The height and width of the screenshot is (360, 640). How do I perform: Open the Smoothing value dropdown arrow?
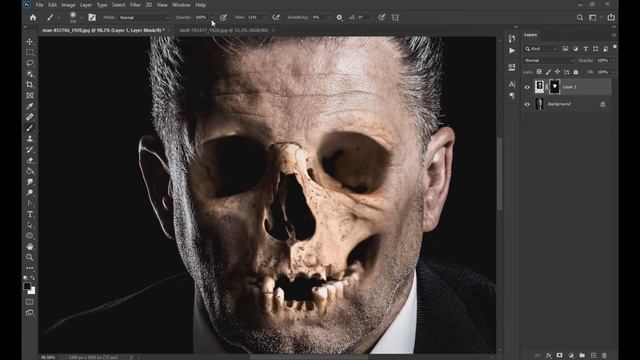[x=329, y=18]
